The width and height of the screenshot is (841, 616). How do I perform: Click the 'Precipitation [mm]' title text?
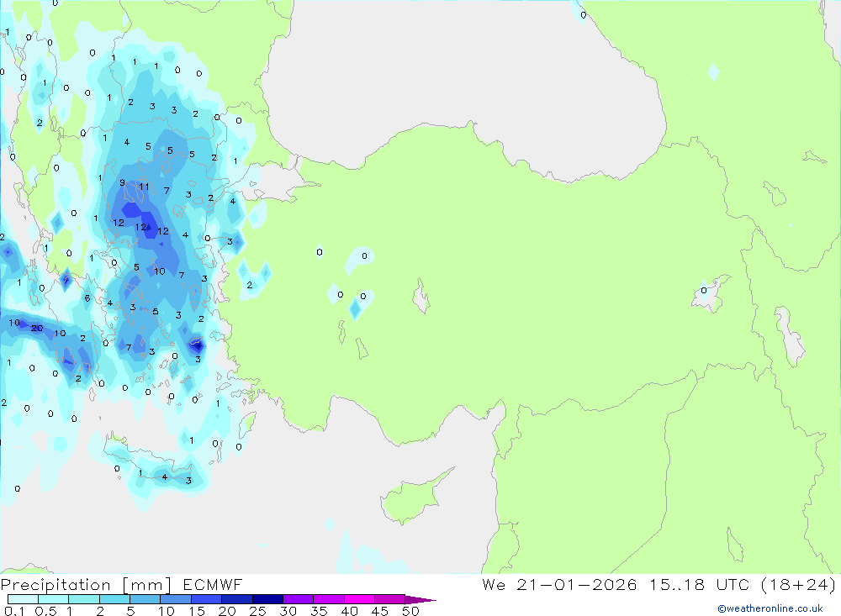(x=86, y=585)
